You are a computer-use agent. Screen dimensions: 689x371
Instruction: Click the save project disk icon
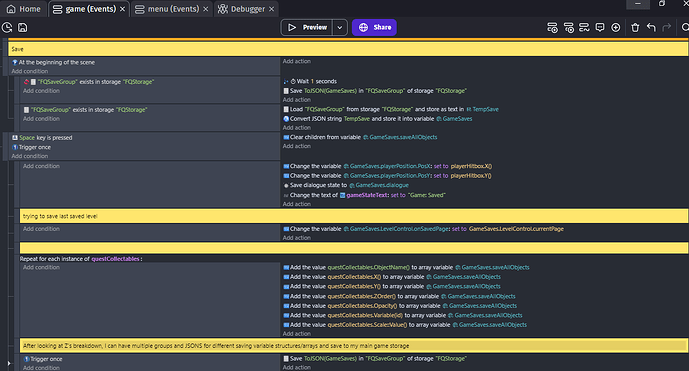22,28
